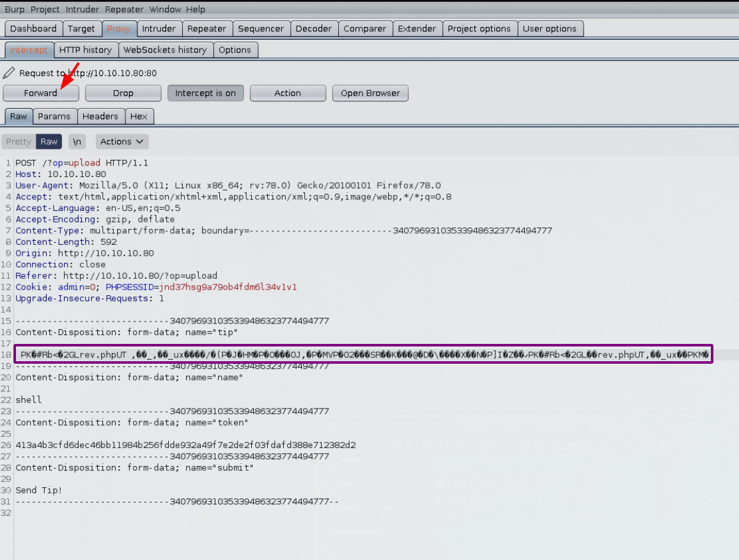The image size is (739, 560).
Task: Switch to User options tab
Action: coord(550,29)
